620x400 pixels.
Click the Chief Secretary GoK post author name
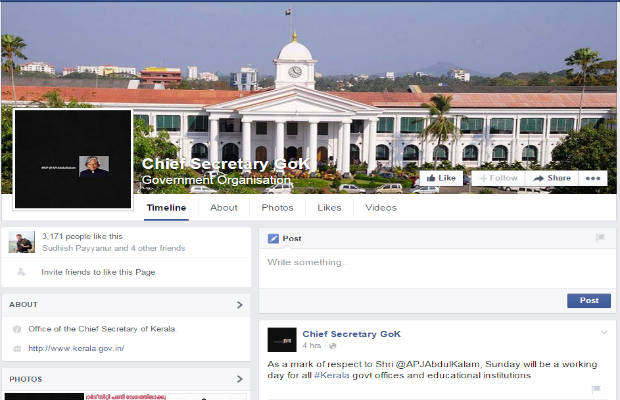coord(352,334)
